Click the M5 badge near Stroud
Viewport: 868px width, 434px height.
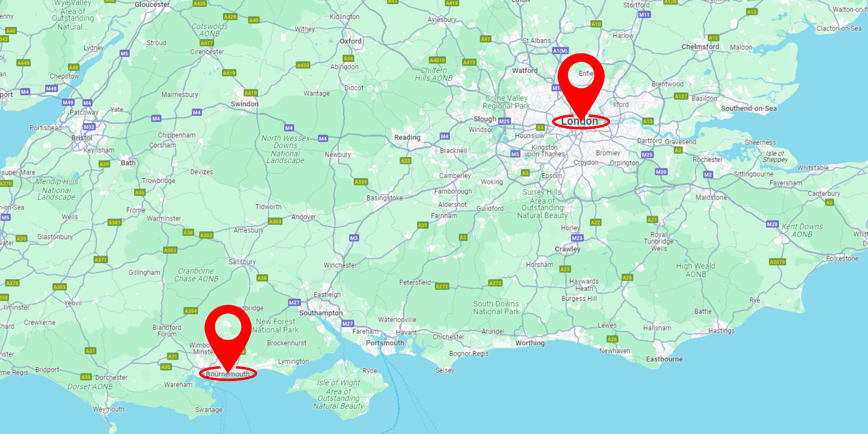coord(124,53)
